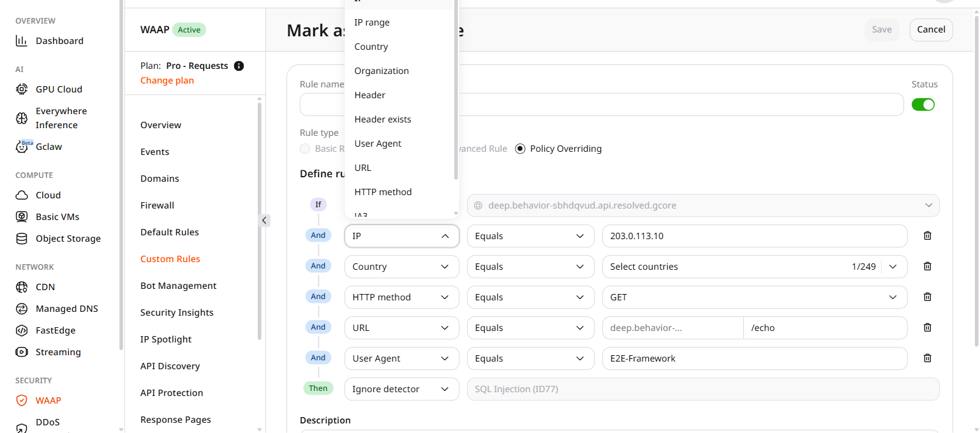Click the Gclaw beta icon
Image resolution: width=980 pixels, height=433 pixels.
23,147
